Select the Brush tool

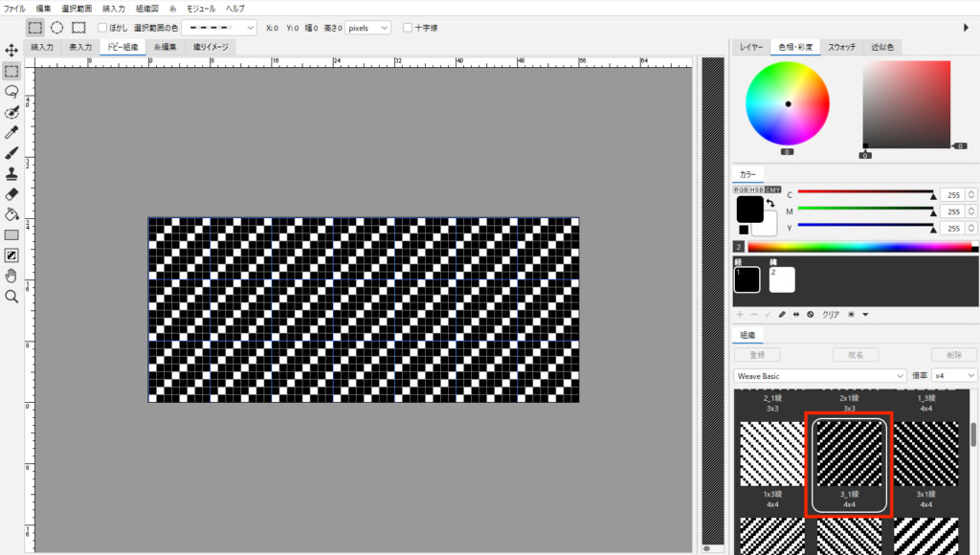coord(11,153)
